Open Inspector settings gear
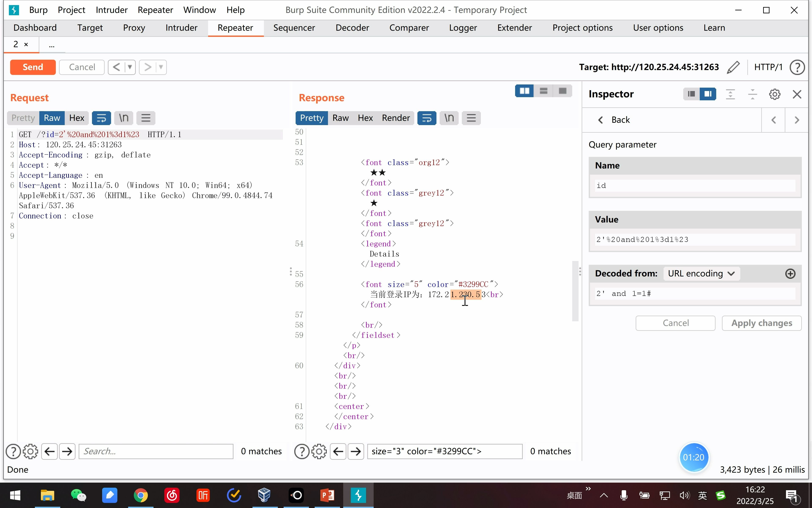This screenshot has width=812, height=508. tap(775, 94)
